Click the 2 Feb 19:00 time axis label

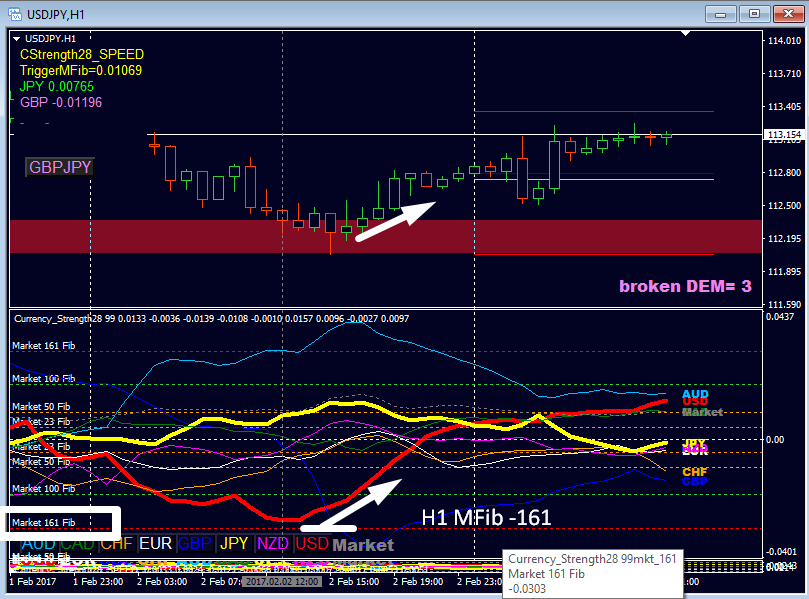click(418, 581)
